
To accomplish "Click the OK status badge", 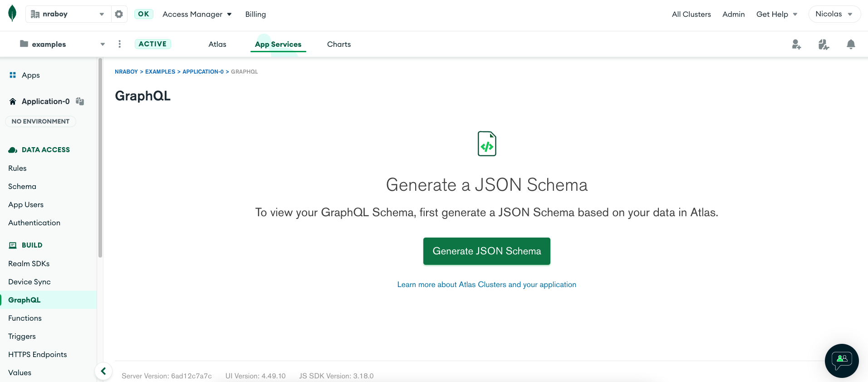I will pyautogui.click(x=144, y=14).
